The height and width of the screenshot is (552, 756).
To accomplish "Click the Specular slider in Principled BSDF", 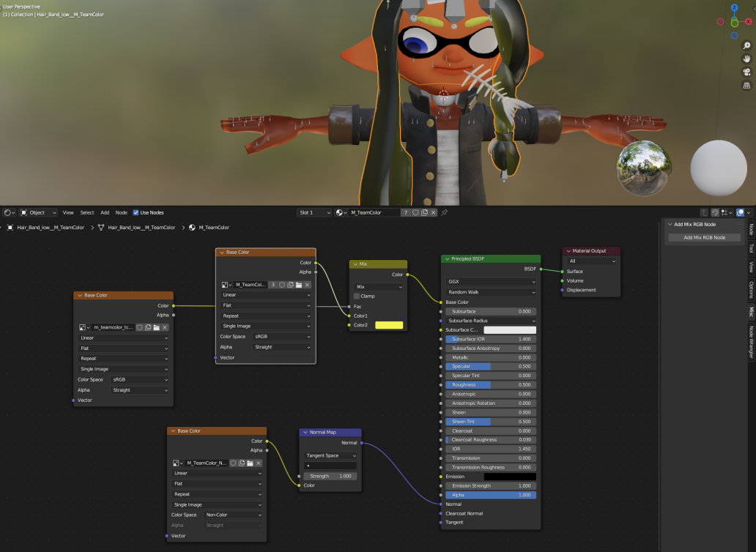I will (x=491, y=367).
